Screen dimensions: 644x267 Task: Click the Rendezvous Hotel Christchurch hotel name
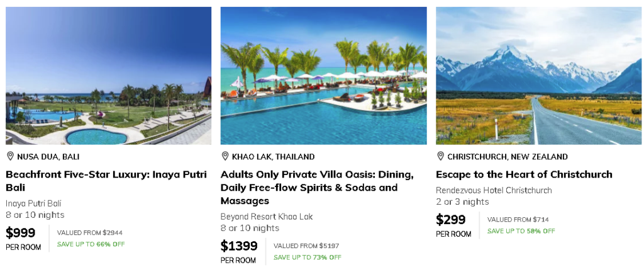click(x=494, y=190)
